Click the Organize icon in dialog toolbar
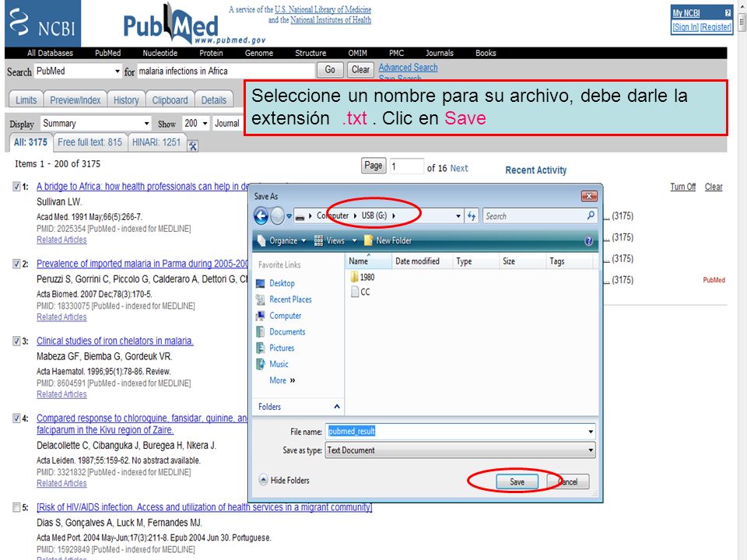The height and width of the screenshot is (560, 747). coord(261,240)
